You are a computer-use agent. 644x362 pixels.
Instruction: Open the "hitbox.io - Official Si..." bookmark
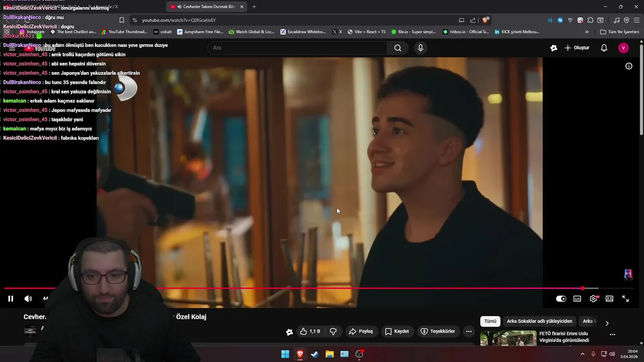[465, 32]
